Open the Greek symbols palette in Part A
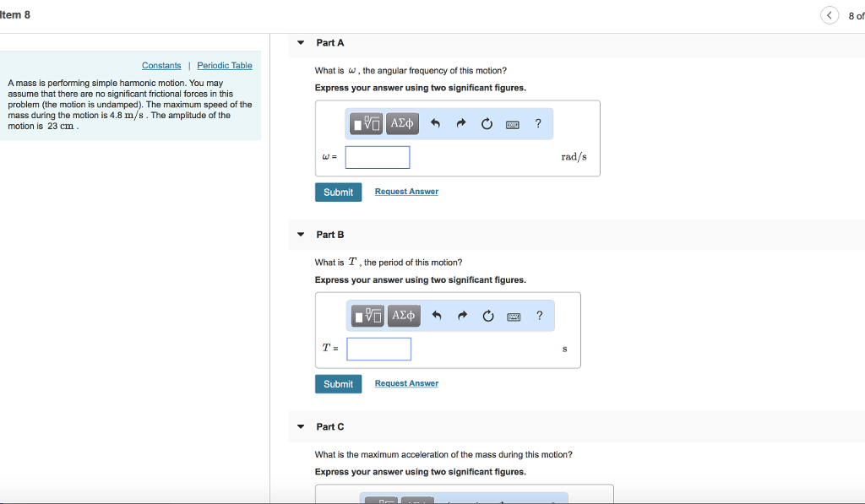Image resolution: width=865 pixels, height=504 pixels. click(x=401, y=123)
